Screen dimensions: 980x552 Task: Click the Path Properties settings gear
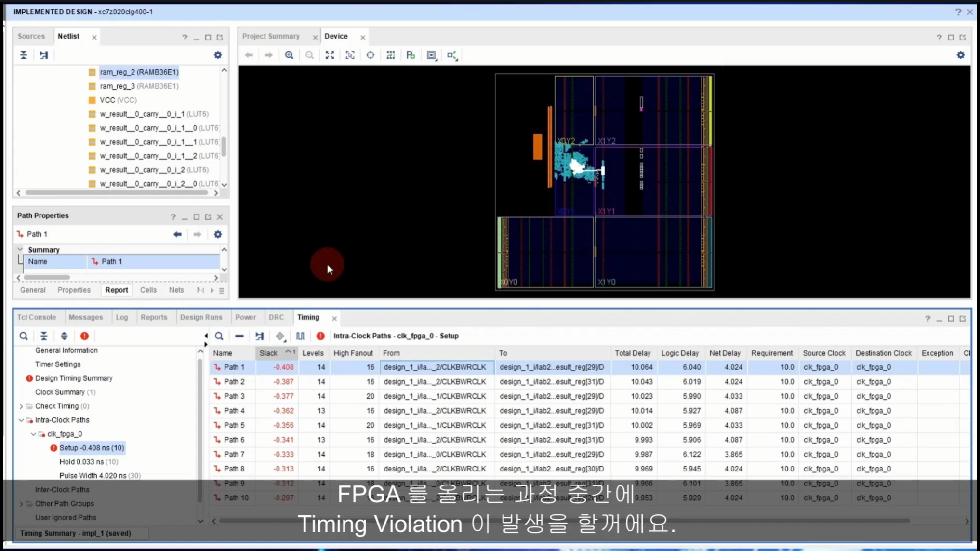tap(218, 234)
